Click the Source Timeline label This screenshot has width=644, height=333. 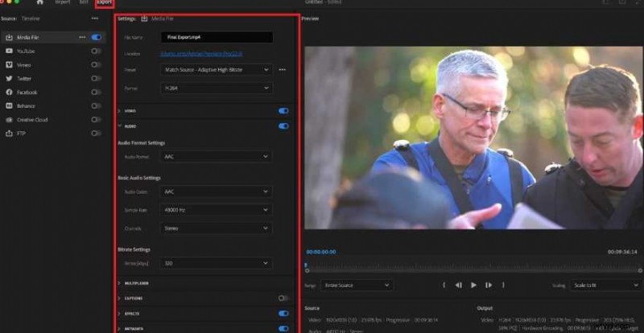[x=31, y=18]
